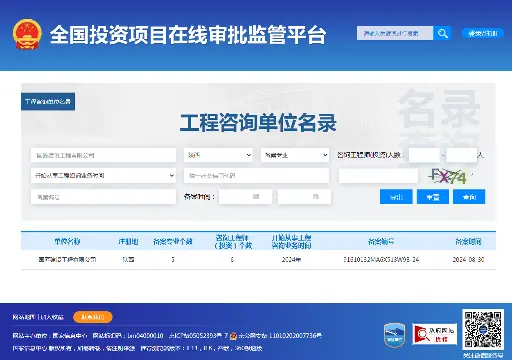
Task: Click the orange button in the footer
Action: coord(93,317)
